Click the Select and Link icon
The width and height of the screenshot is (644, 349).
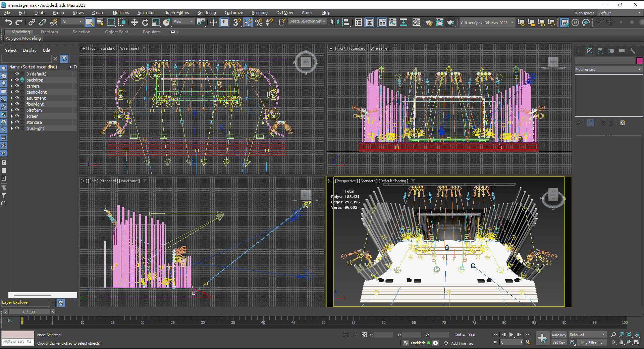(x=32, y=22)
